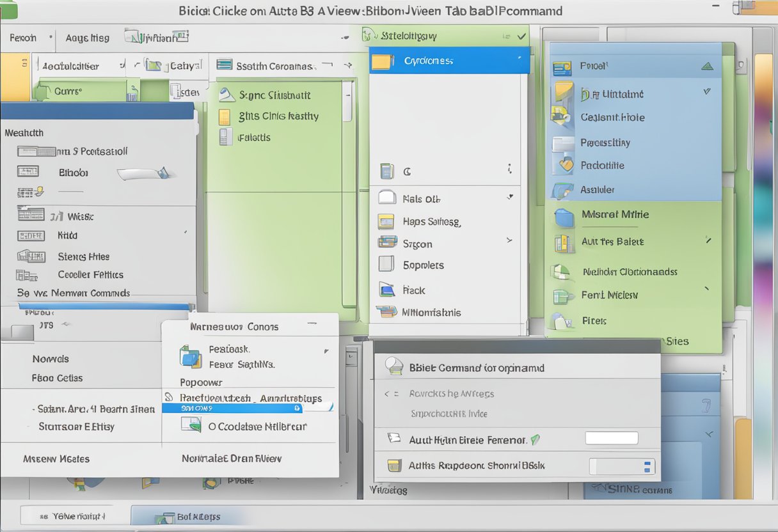
Task: Select the Asaluler tool icon in right panel
Action: pos(564,190)
